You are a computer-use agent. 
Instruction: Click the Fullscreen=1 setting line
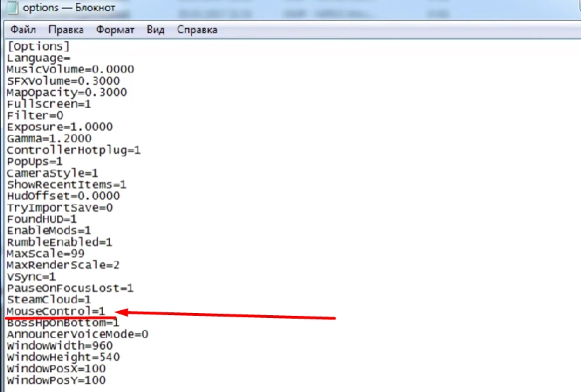[x=49, y=104]
